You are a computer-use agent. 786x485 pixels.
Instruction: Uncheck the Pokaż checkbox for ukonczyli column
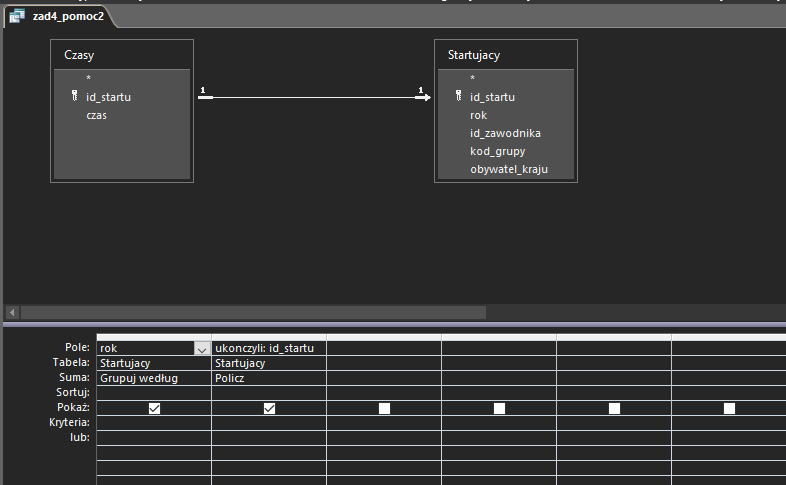(x=269, y=408)
